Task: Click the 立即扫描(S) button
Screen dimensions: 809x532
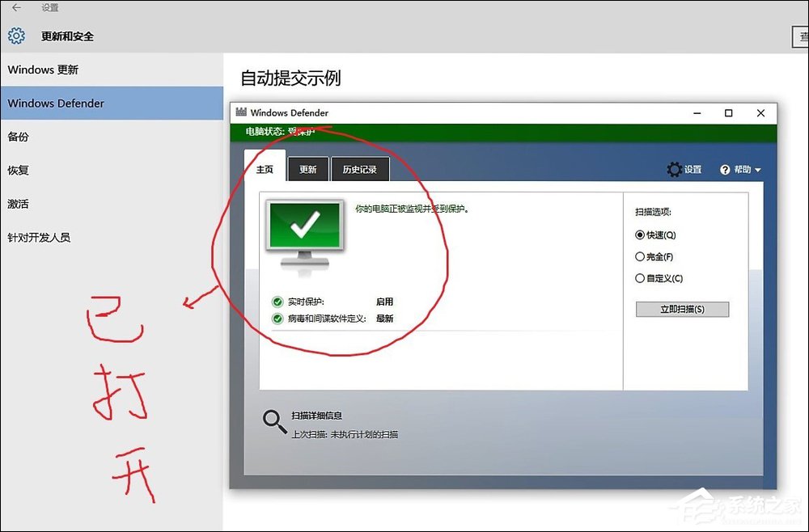Action: 682,309
